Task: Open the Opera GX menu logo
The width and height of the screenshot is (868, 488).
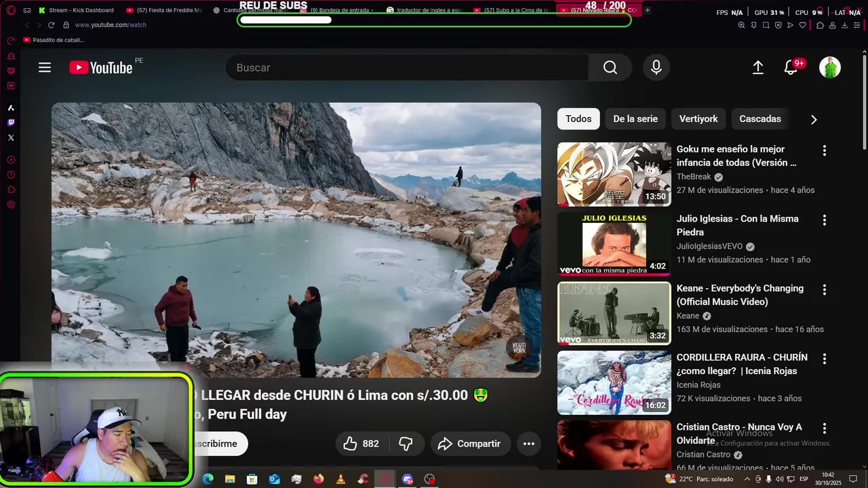Action: [x=11, y=10]
